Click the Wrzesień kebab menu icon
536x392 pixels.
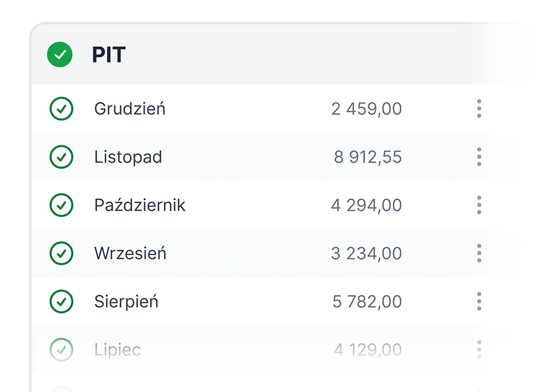point(479,254)
